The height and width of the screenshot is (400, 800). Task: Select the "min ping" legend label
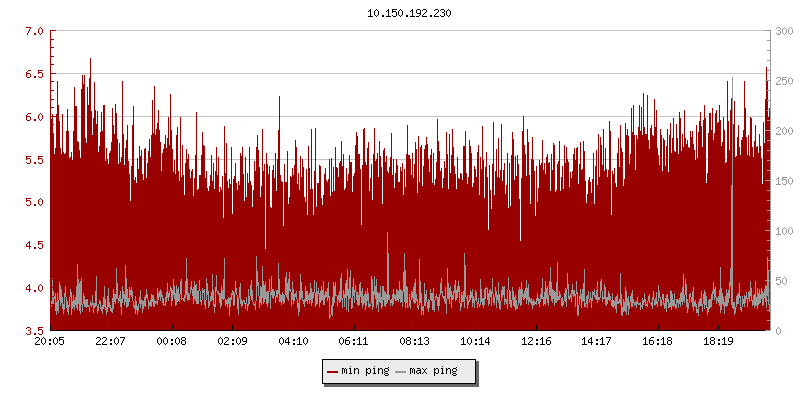tap(365, 371)
